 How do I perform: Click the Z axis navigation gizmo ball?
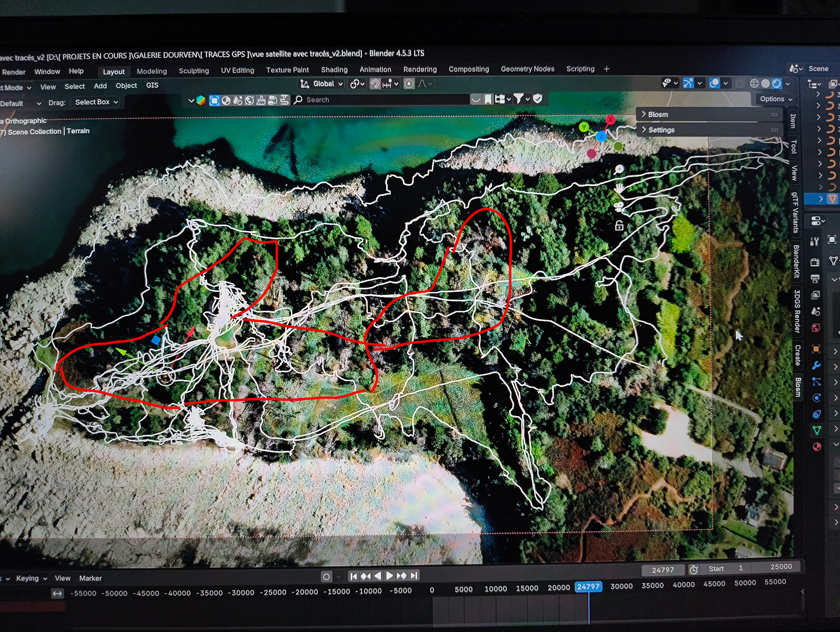[601, 137]
